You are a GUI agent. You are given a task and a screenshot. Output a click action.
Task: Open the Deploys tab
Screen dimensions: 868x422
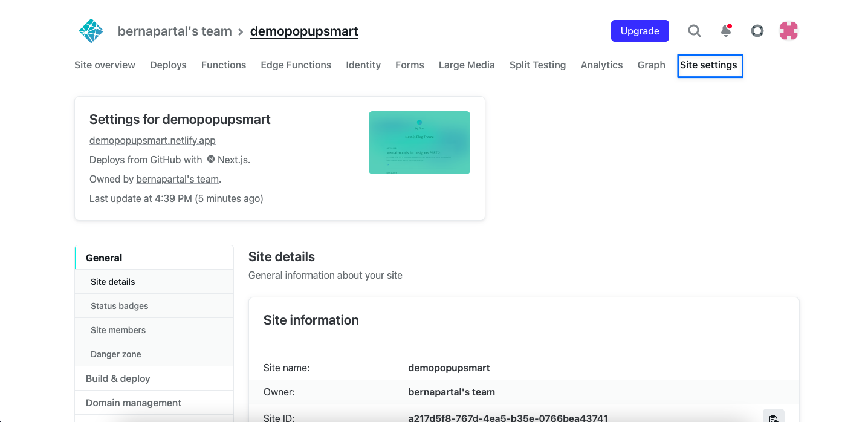[x=168, y=65]
